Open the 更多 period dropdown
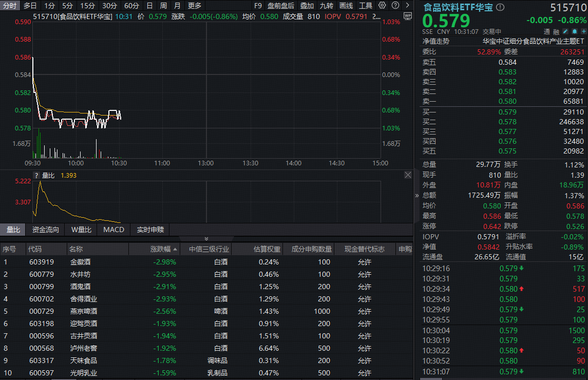This screenshot has height=380, width=588. [x=195, y=6]
